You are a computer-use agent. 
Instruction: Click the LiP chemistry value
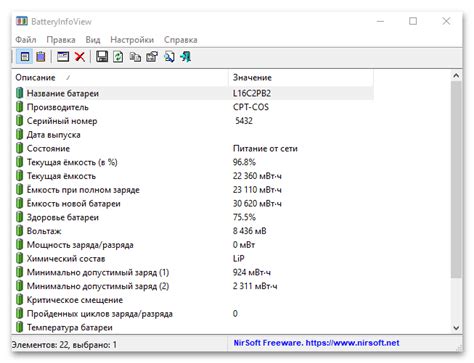coord(238,258)
